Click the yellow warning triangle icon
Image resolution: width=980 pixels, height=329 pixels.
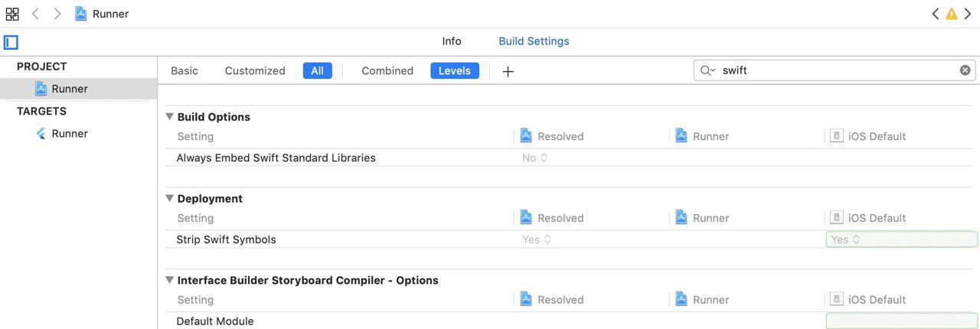(x=951, y=14)
